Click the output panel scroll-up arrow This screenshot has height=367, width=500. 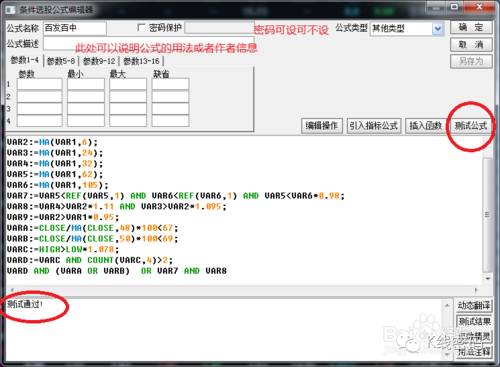(447, 305)
